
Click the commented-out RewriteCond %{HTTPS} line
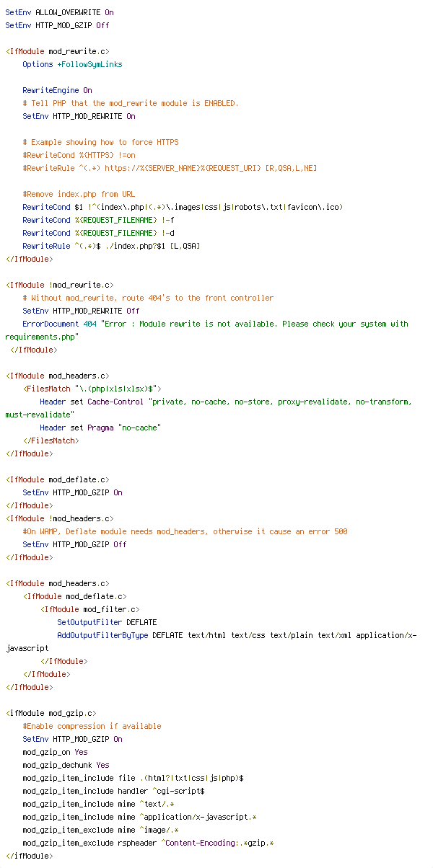click(79, 155)
